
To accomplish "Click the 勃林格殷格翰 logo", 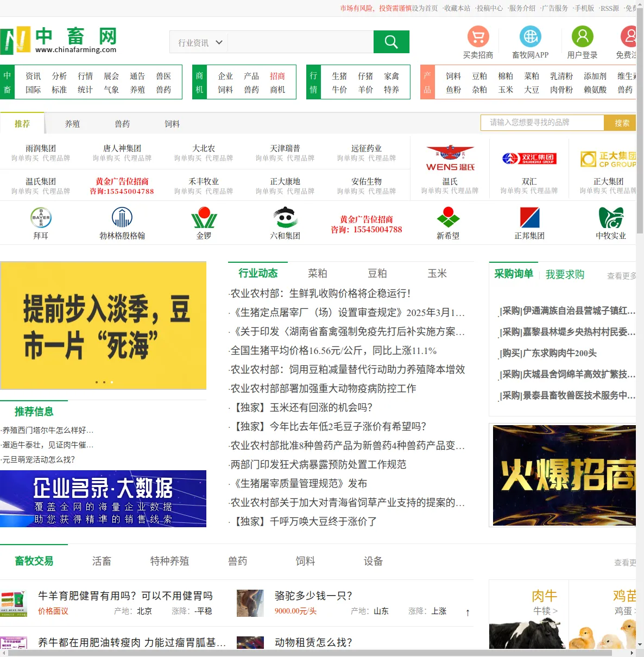I will coord(122,218).
